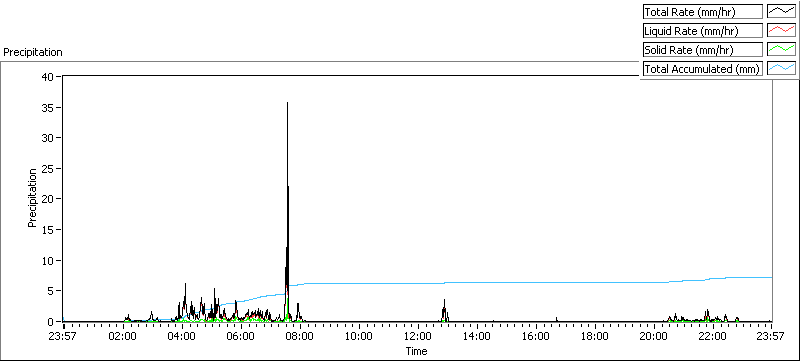Click the Total Accumulated (mm) legend label

click(702, 68)
